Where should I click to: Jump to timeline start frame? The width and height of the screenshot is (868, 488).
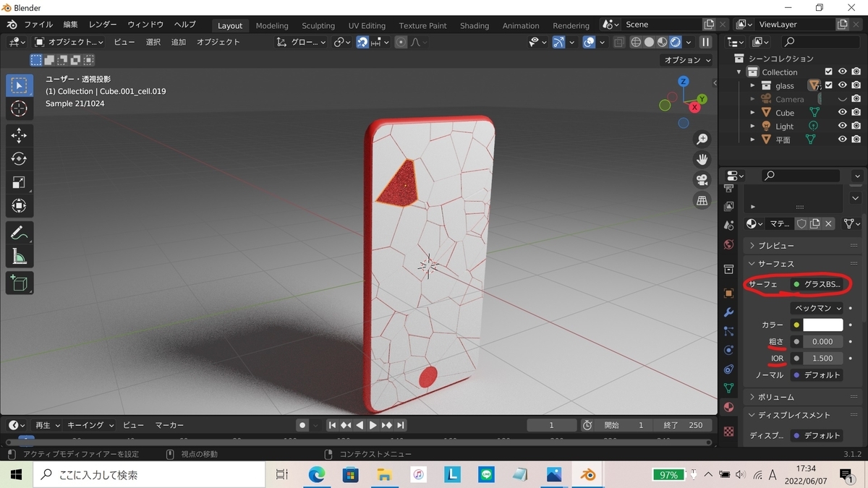(332, 425)
